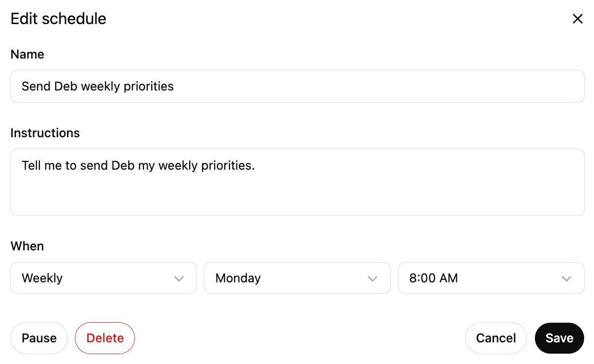Click the chevron arrow in Monday dropdown
This screenshot has height=364, width=594.
(372, 278)
